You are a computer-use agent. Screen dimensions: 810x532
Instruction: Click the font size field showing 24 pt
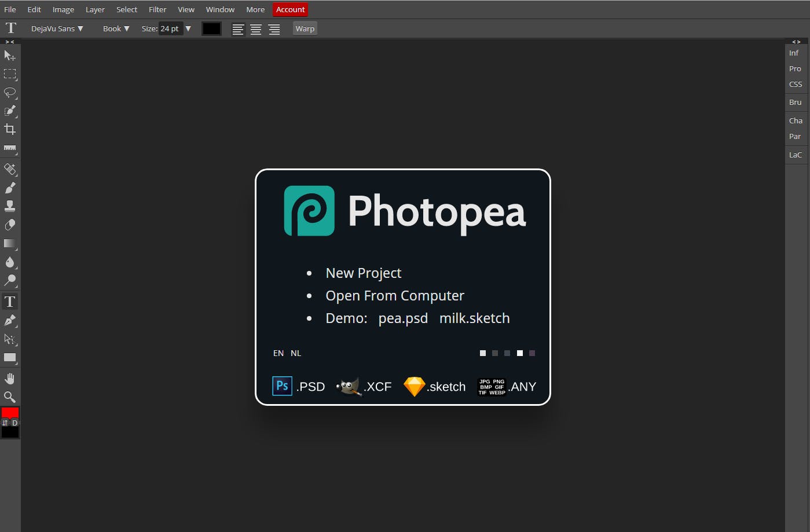pos(171,29)
